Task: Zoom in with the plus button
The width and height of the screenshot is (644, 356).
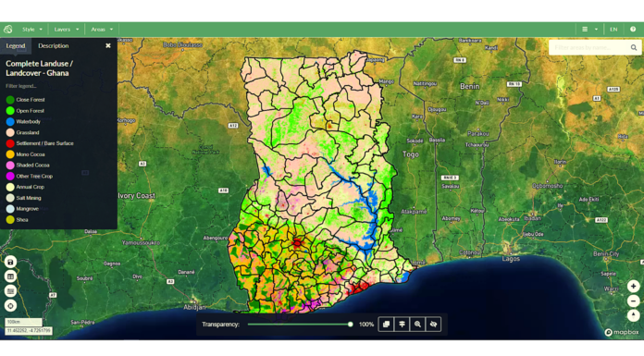Action: pos(633,287)
